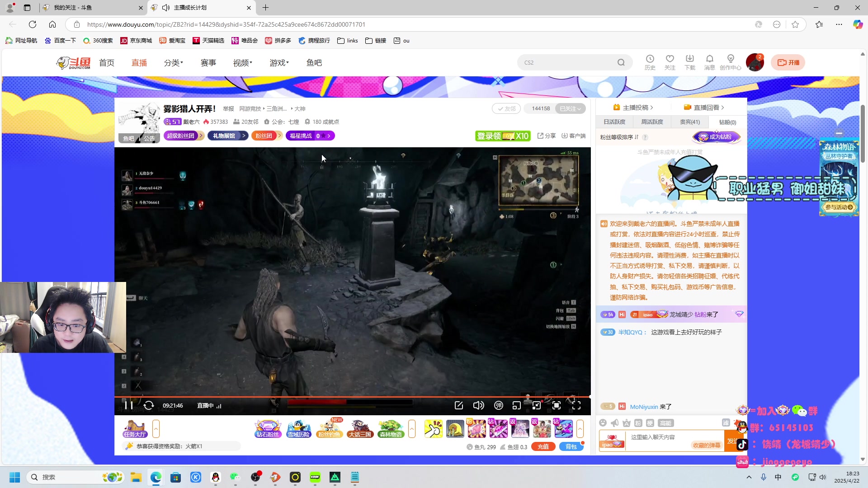Open the 森林物语 activity icon
This screenshot has width=868, height=488.
coord(391,428)
